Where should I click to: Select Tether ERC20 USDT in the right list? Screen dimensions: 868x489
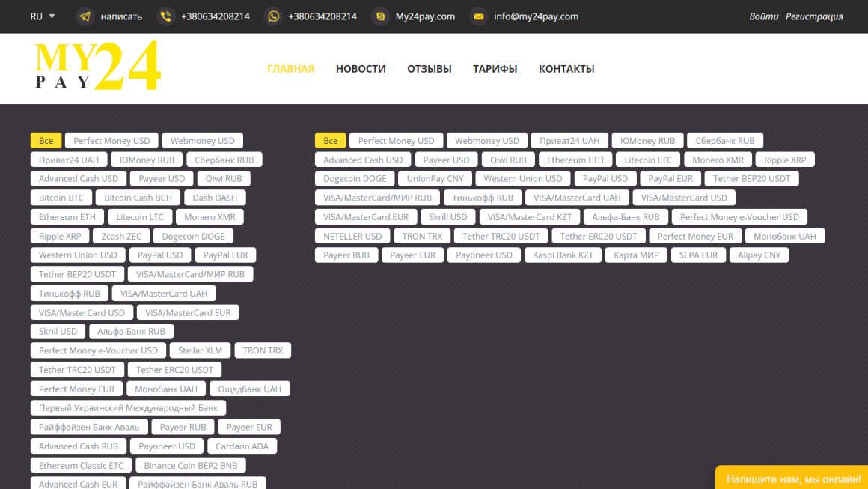(x=599, y=236)
